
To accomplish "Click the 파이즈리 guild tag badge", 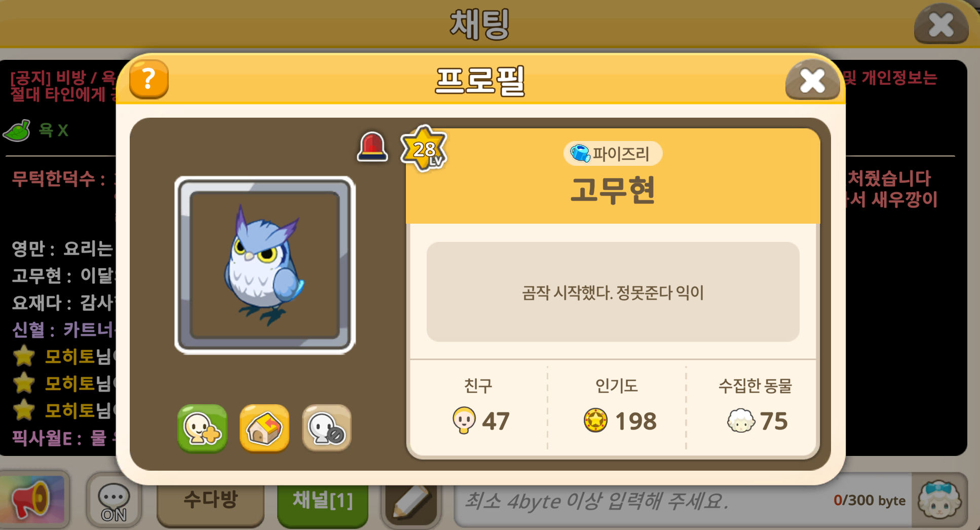I will [x=613, y=153].
